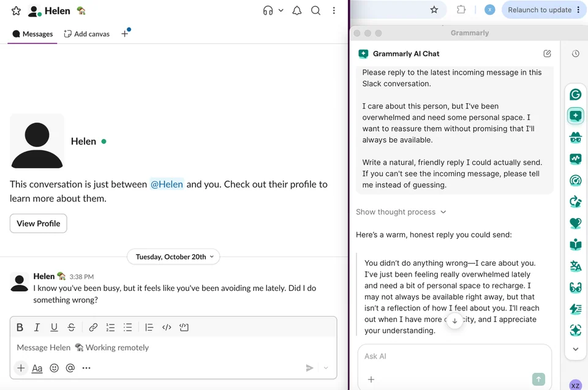
Task: Switch to the Messages tab
Action: tap(32, 34)
